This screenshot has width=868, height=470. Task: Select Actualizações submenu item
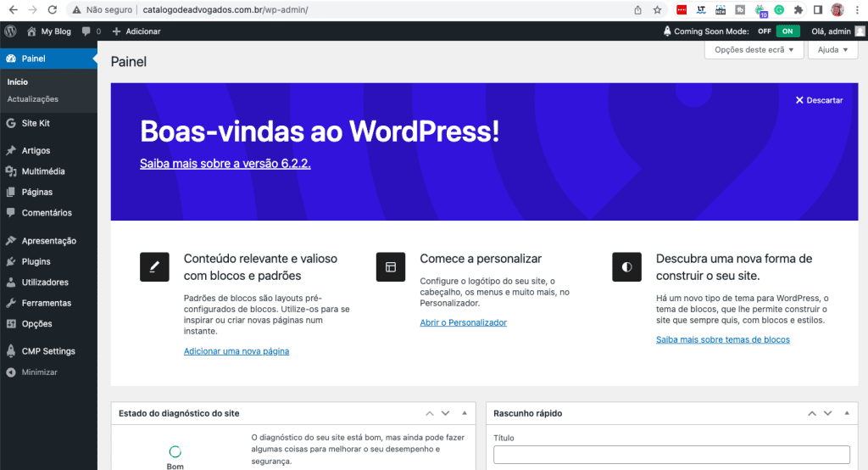coord(33,98)
